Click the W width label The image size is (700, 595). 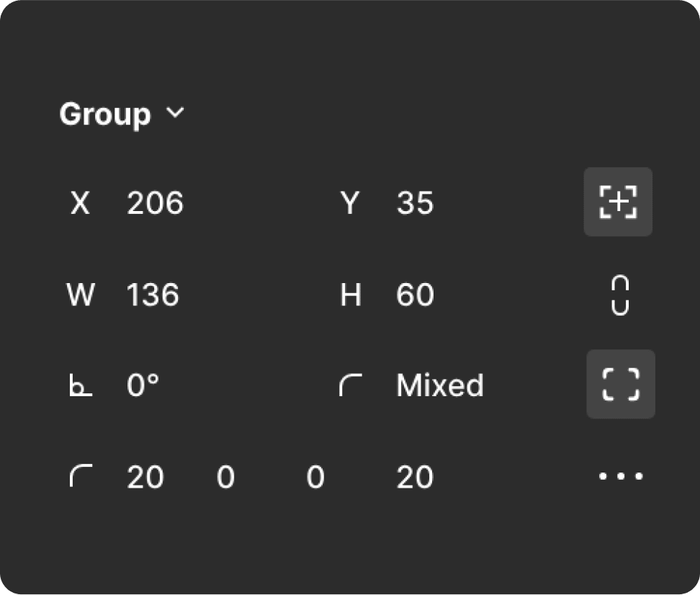tap(81, 295)
